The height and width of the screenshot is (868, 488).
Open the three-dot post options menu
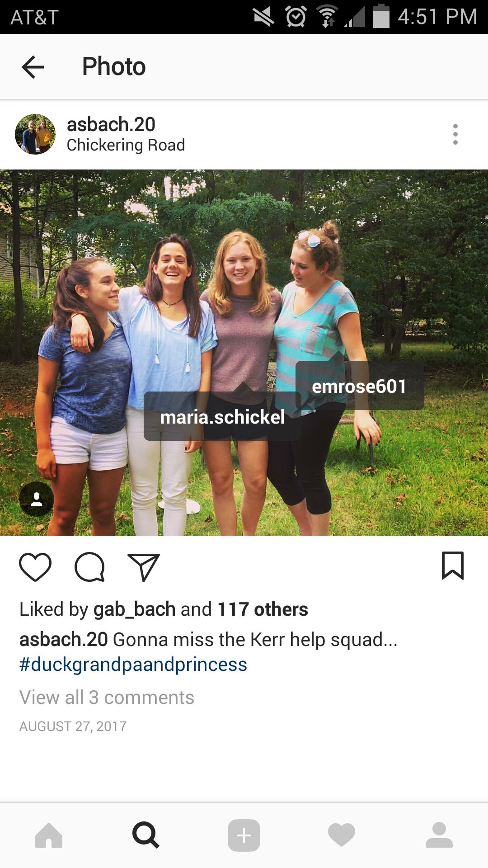[455, 134]
